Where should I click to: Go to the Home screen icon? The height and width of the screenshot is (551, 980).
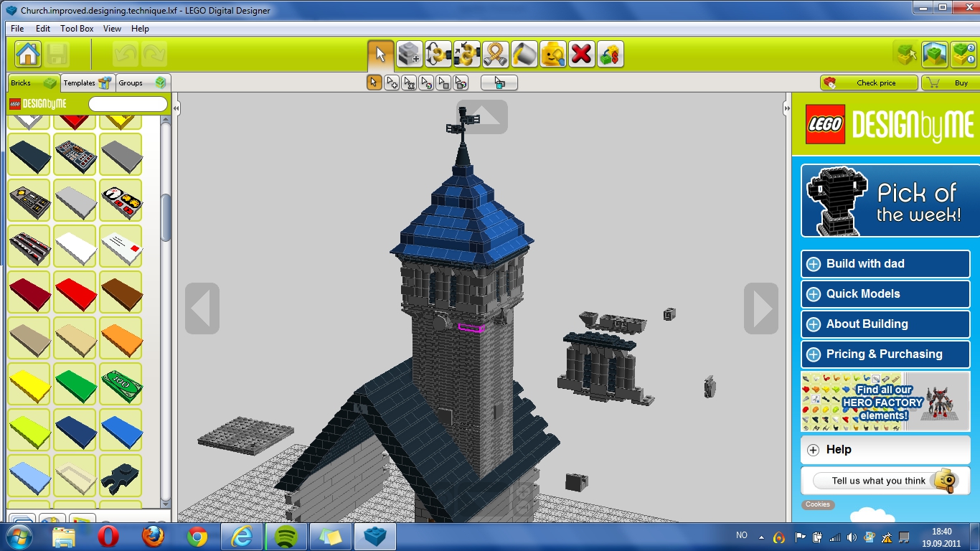28,55
